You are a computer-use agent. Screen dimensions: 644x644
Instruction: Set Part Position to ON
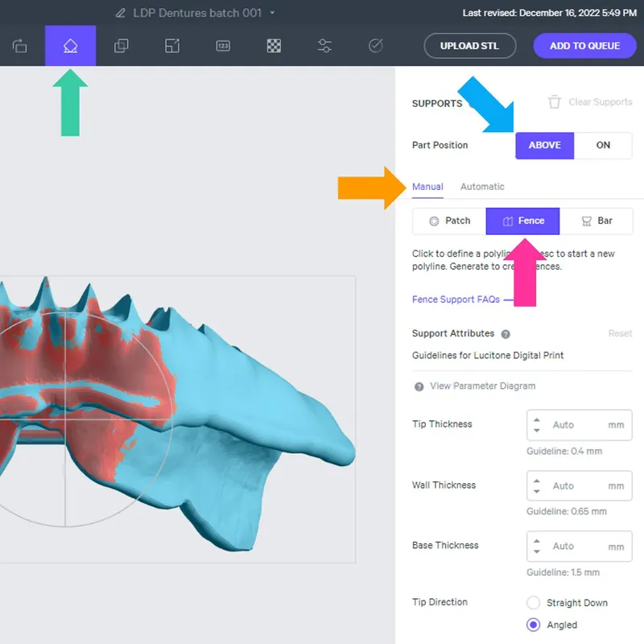[x=602, y=145]
